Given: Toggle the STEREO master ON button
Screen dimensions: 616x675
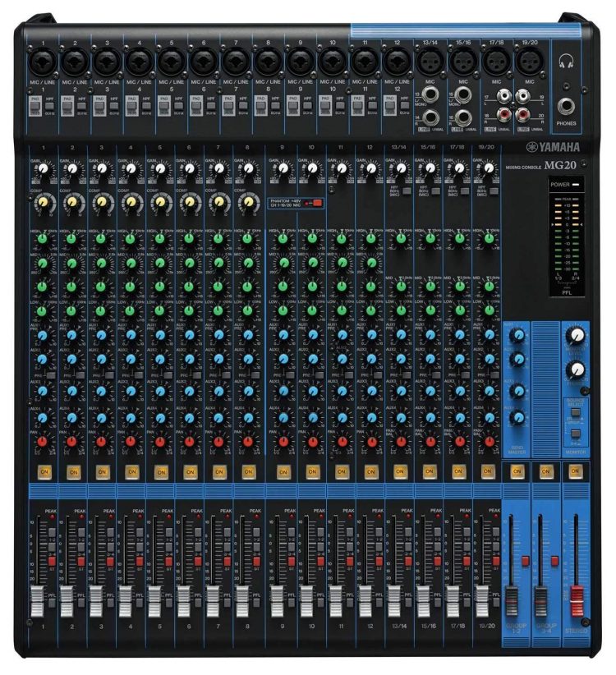Looking at the screenshot, I should point(574,471).
